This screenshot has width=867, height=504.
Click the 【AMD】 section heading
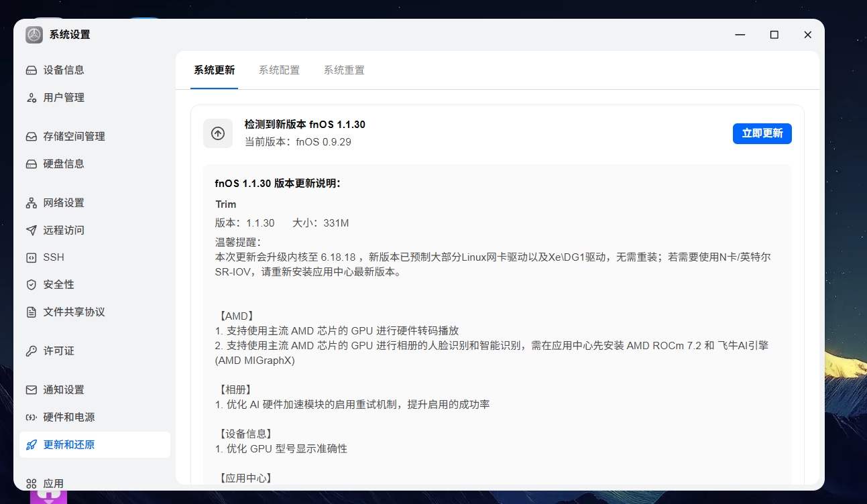235,316
